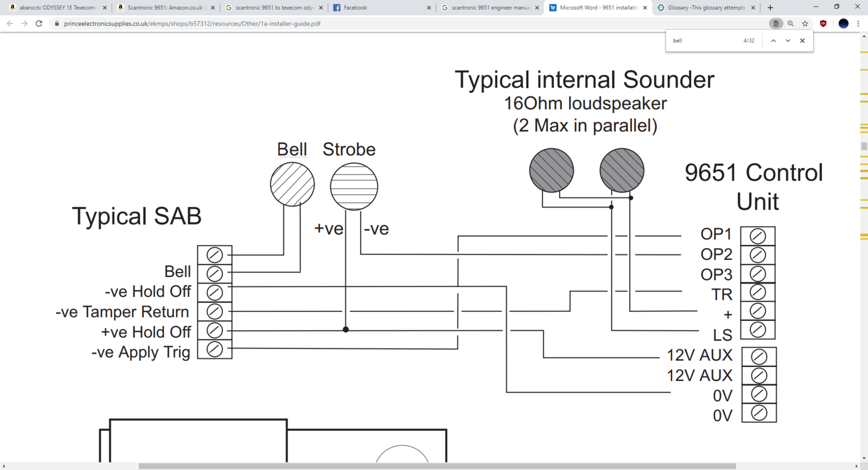
Task: Switch to the Facebook tab
Action: (380, 8)
